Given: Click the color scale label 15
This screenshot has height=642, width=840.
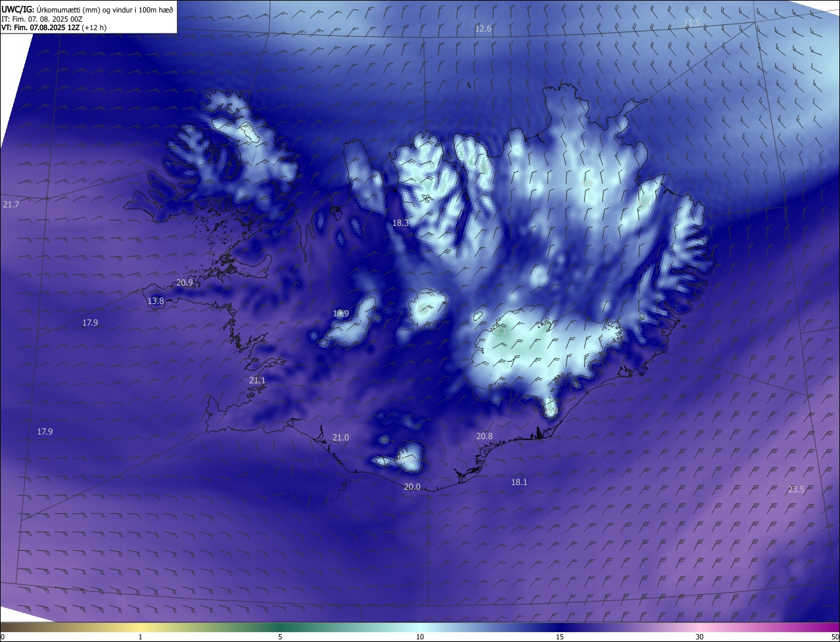Looking at the screenshot, I should (560, 637).
